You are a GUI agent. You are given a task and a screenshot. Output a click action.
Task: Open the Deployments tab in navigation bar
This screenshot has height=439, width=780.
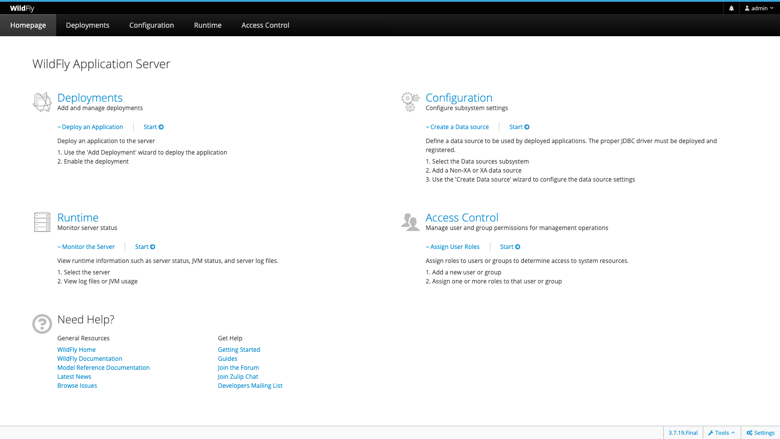[88, 25]
